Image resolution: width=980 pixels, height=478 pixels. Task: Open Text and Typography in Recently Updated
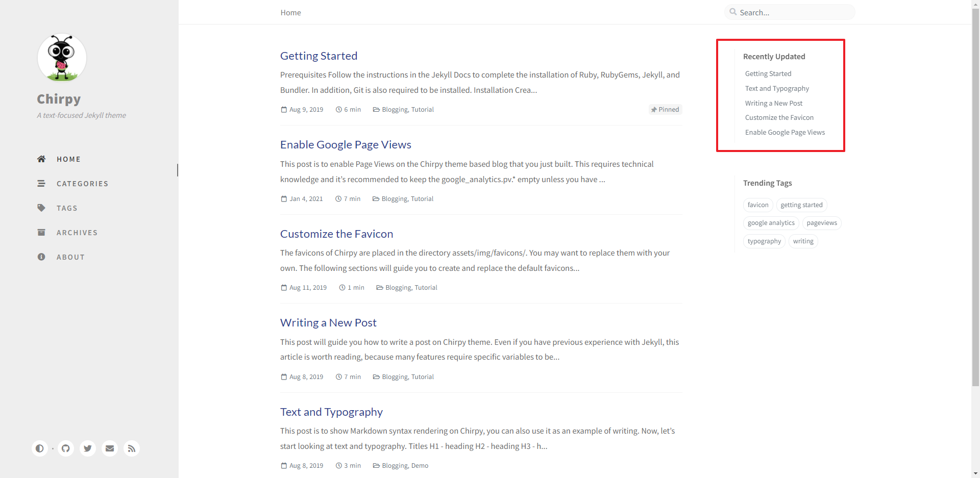tap(777, 88)
